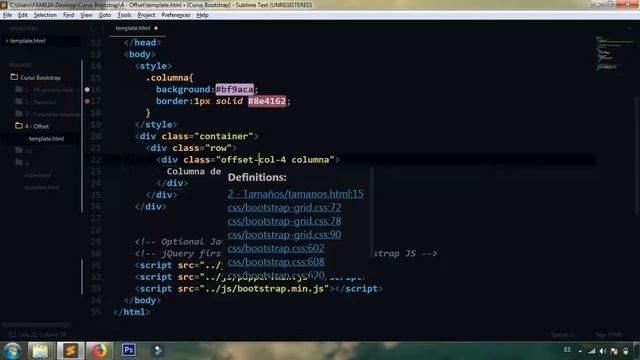The image size is (640, 360).
Task: Open Photoshop from the taskbar
Action: (129, 350)
